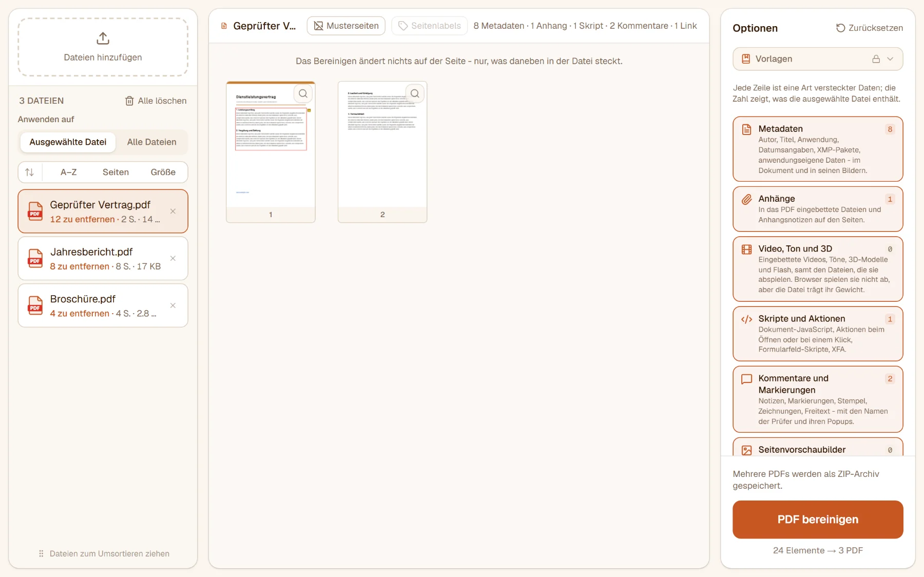Click the Musterseiten button
The width and height of the screenshot is (924, 577).
click(346, 26)
